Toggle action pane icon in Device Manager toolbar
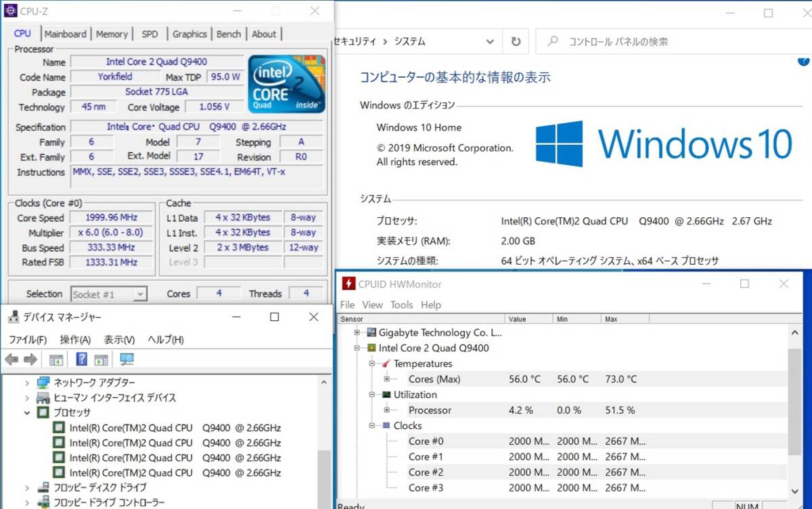The image size is (812, 509). [101, 359]
